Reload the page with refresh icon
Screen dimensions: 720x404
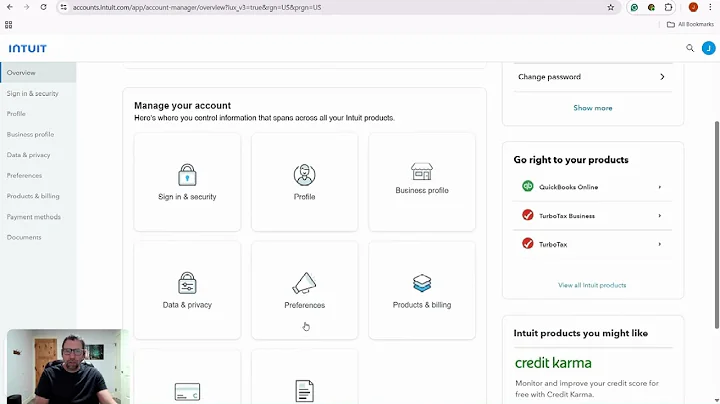pos(43,7)
